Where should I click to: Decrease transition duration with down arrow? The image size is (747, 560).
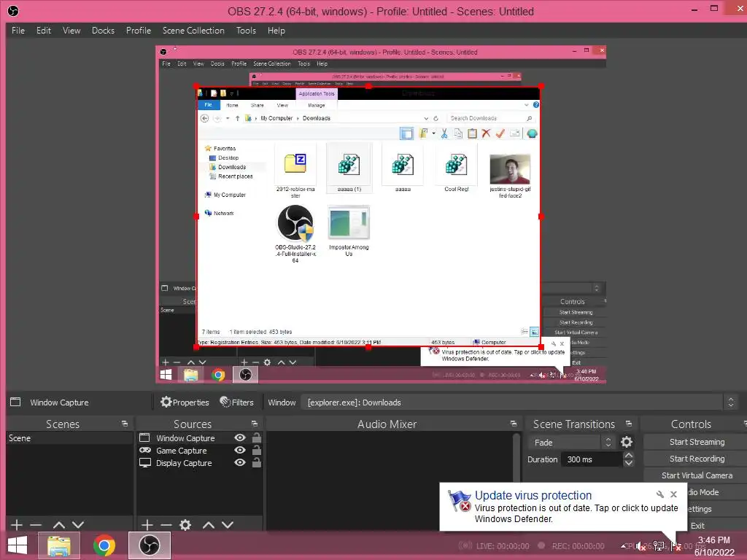click(x=629, y=463)
